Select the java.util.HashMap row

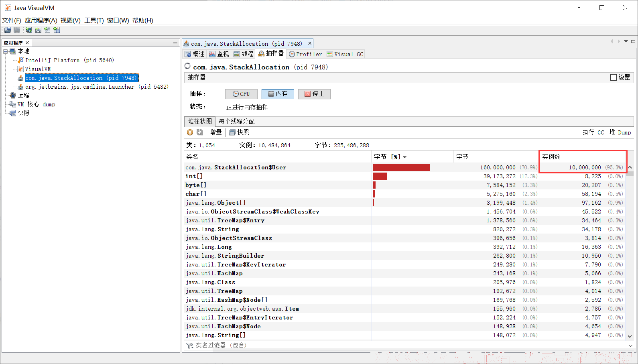pos(405,273)
